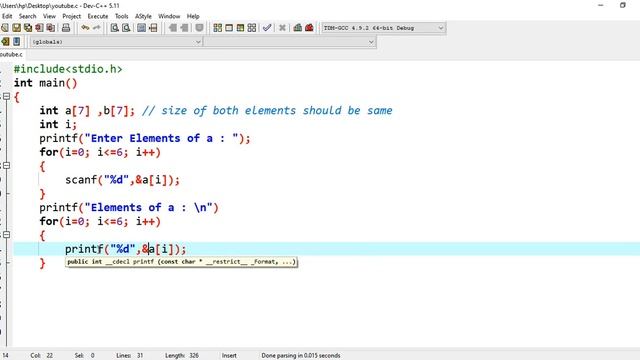The image size is (640, 360).
Task: Click the 'int i;' line
Action: coord(58,124)
